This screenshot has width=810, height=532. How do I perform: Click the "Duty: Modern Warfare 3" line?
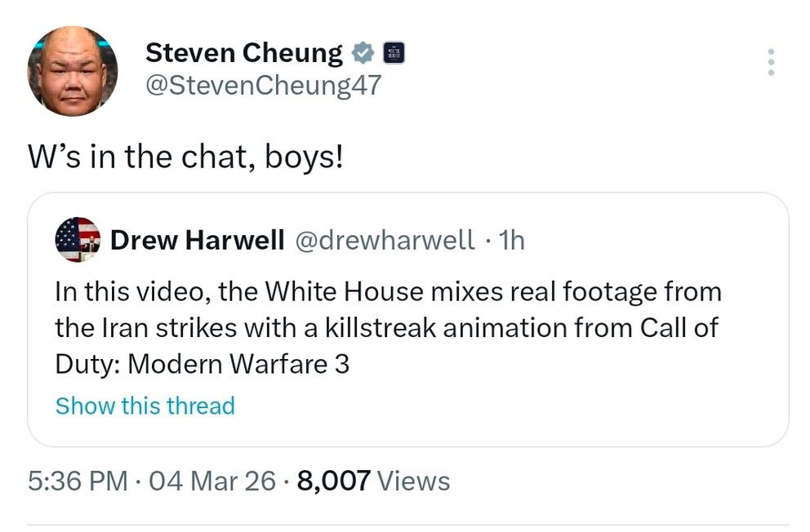[x=202, y=364]
